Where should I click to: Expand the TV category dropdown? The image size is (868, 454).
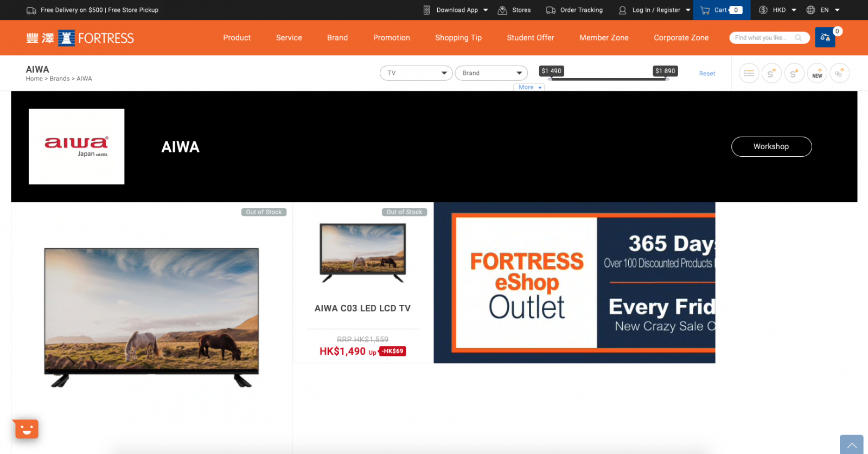click(x=416, y=73)
